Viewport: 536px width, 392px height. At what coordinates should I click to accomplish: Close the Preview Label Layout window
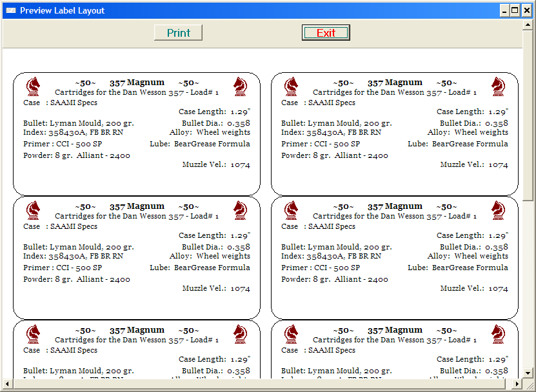click(x=527, y=10)
